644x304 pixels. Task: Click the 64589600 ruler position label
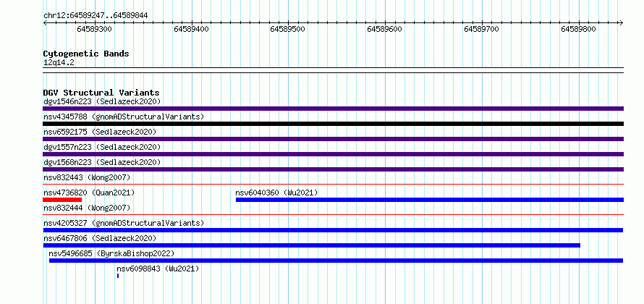pos(384,29)
